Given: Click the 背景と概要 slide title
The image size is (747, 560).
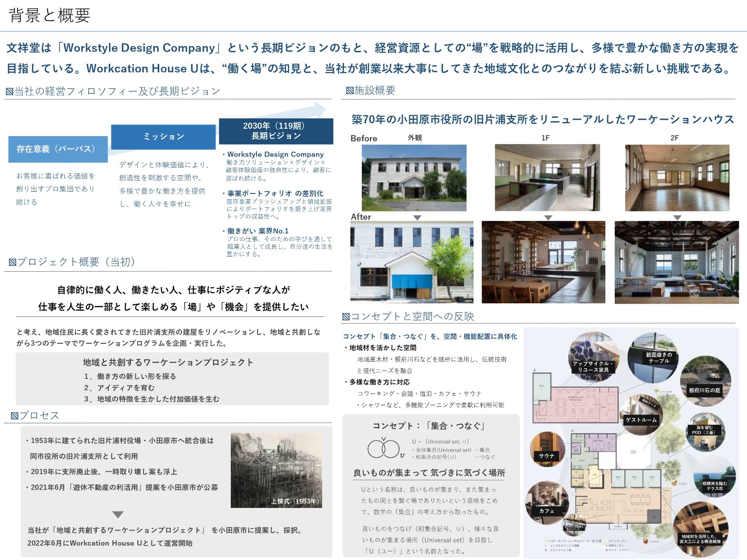Looking at the screenshot, I should click(49, 16).
